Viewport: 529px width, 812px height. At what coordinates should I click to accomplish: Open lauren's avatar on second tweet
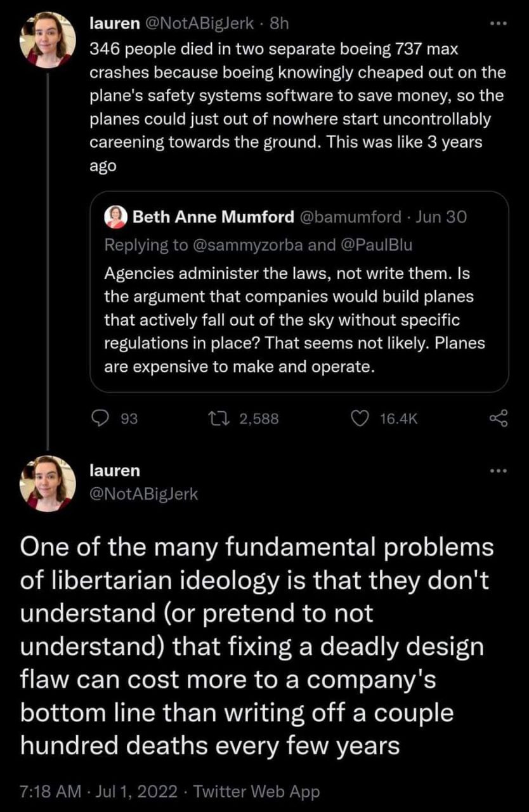pos(47,483)
